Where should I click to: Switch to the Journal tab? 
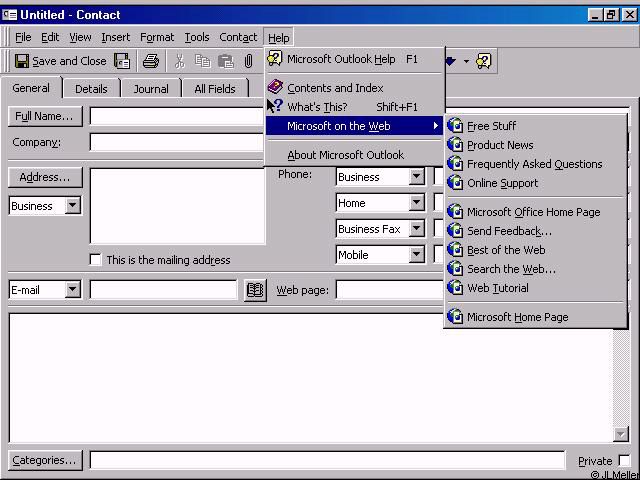click(151, 89)
